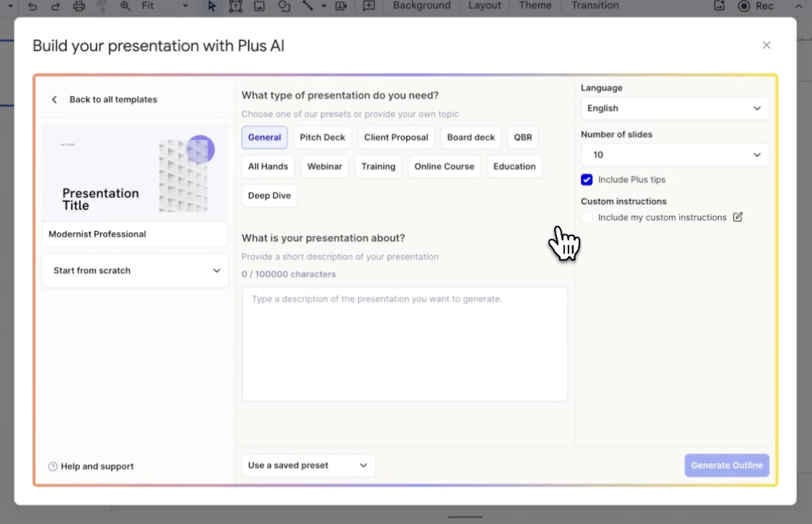Open the Language dropdown
This screenshot has width=812, height=524.
coord(675,108)
